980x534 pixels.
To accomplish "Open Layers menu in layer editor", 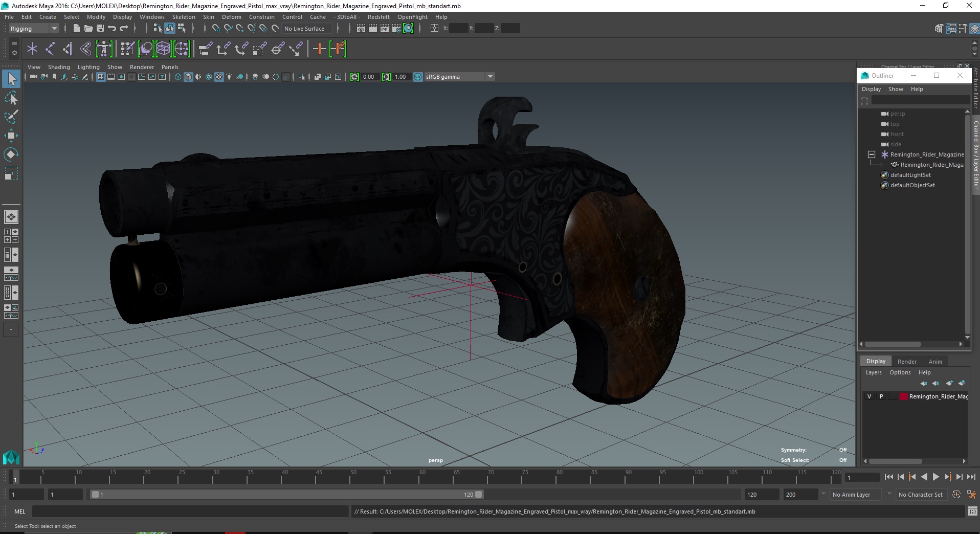I will [x=874, y=372].
